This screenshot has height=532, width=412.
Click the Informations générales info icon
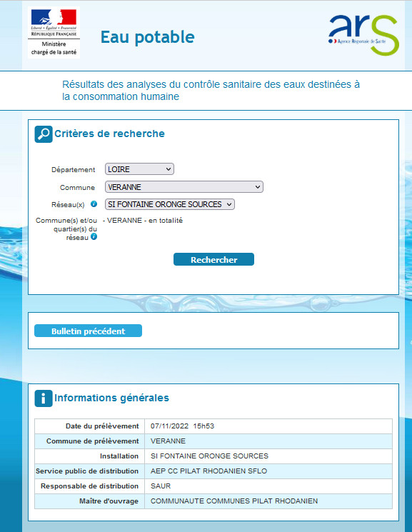pos(44,398)
